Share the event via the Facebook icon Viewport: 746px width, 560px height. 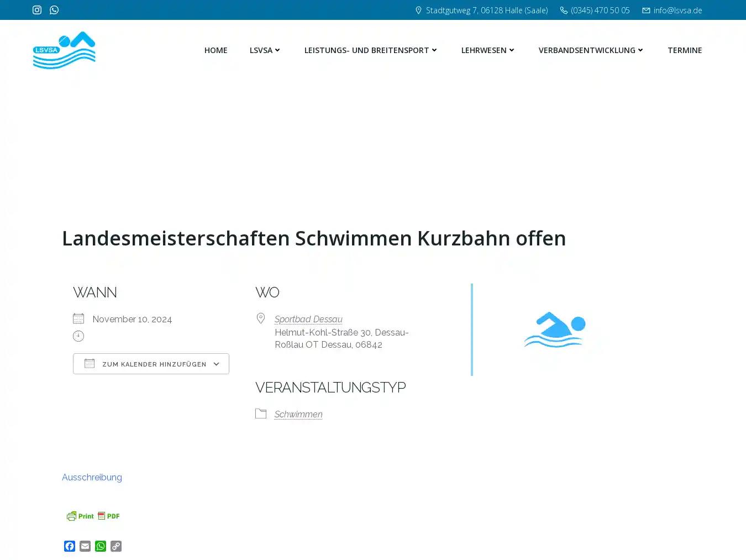pyautogui.click(x=69, y=546)
